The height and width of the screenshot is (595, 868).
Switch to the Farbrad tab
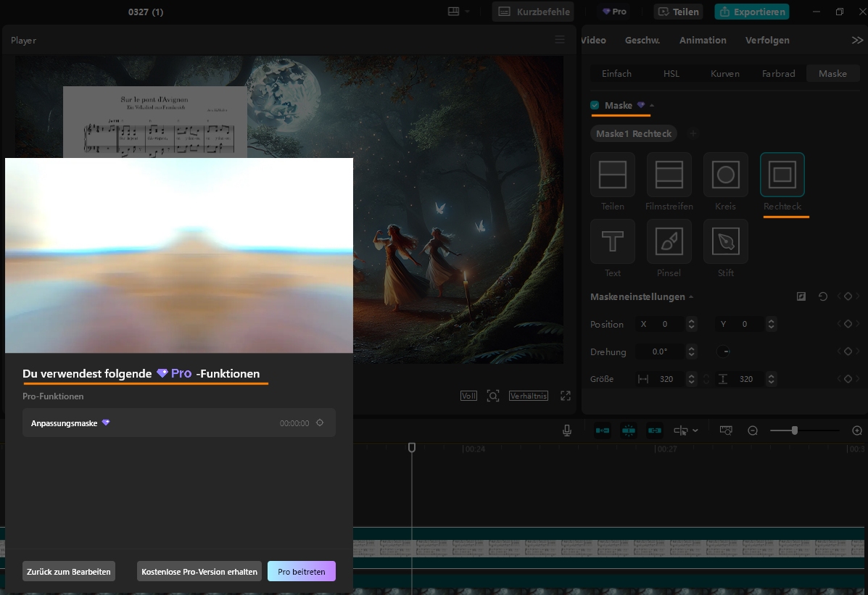click(778, 74)
